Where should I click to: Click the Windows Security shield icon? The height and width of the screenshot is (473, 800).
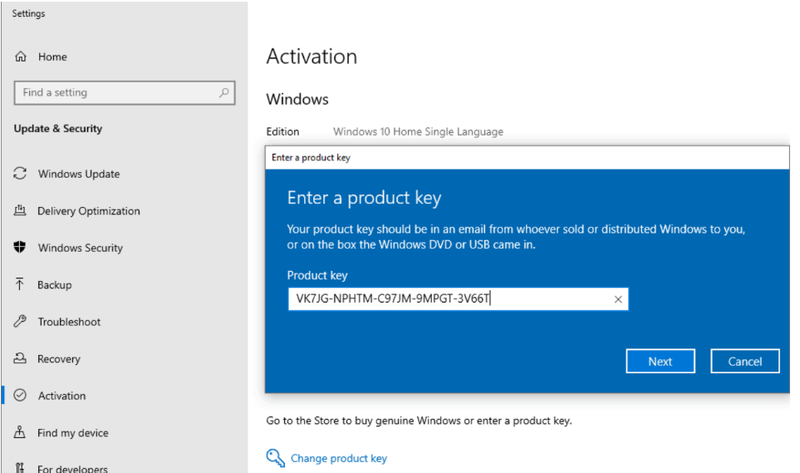tap(20, 247)
